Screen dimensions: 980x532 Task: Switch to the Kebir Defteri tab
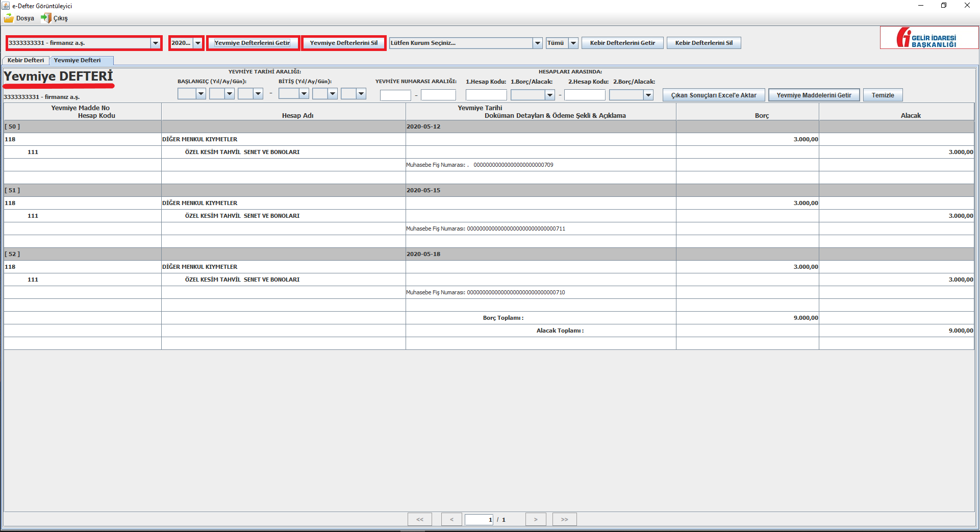pos(26,60)
